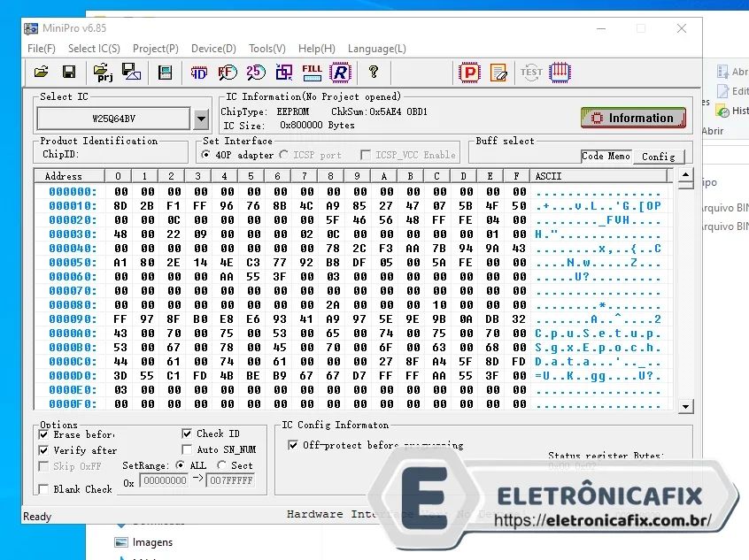This screenshot has height=560, width=749.
Task: Click ASCII text C.p.u.S.e.t.u.p.
Action: point(598,334)
